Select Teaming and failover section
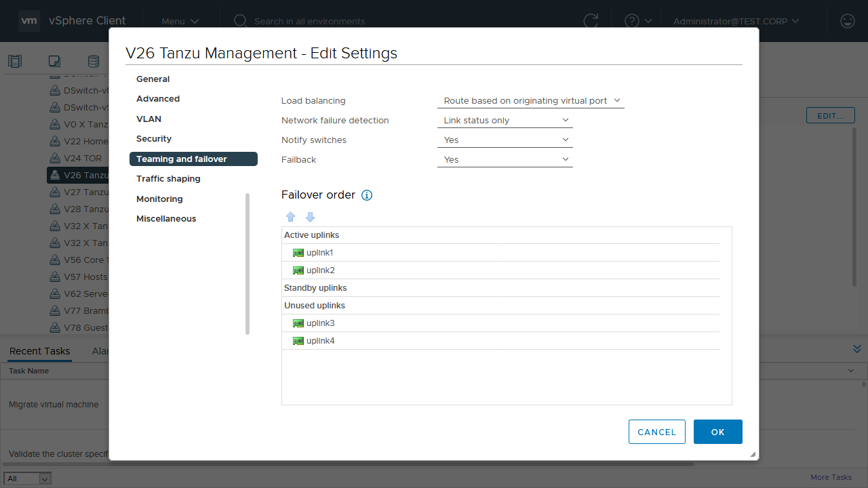The height and width of the screenshot is (488, 868). (193, 159)
